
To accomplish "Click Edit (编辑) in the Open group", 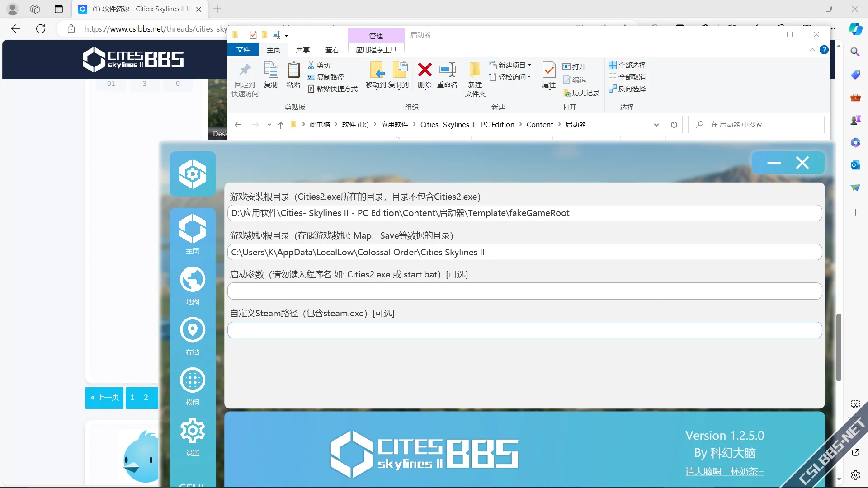I will click(x=575, y=80).
